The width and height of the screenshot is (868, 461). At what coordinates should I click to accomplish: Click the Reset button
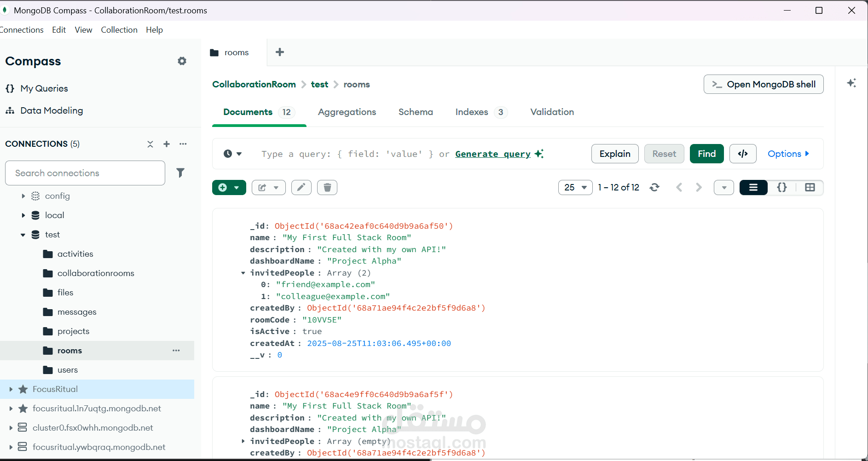coord(664,154)
